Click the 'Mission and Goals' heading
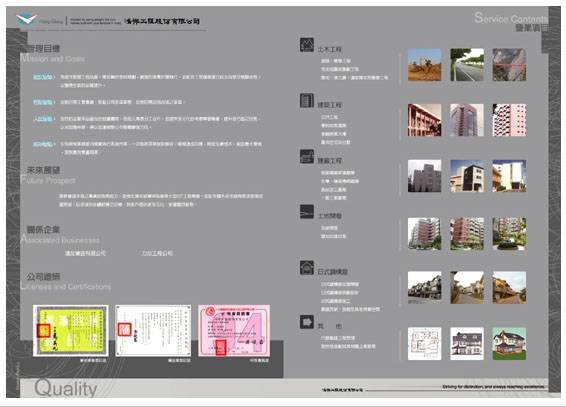 click(53, 59)
